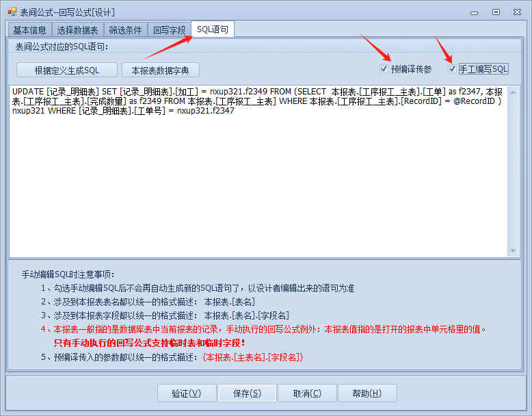The width and height of the screenshot is (532, 416).
Task: Open help via 帮助(H) button
Action: point(367,393)
